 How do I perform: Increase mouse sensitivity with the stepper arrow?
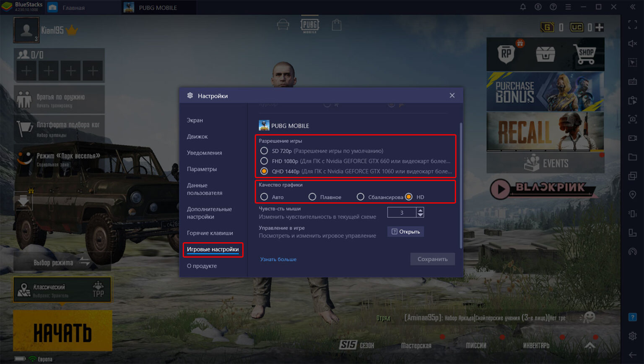tap(421, 210)
